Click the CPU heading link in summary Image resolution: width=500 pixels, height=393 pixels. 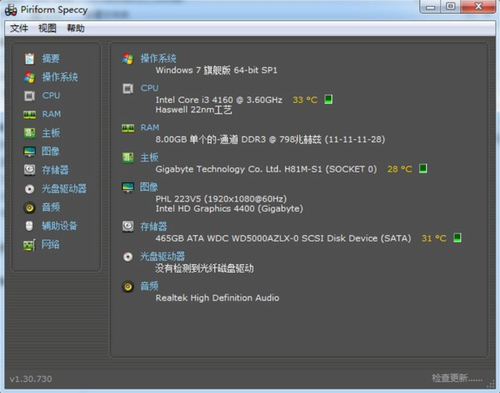pyautogui.click(x=149, y=88)
